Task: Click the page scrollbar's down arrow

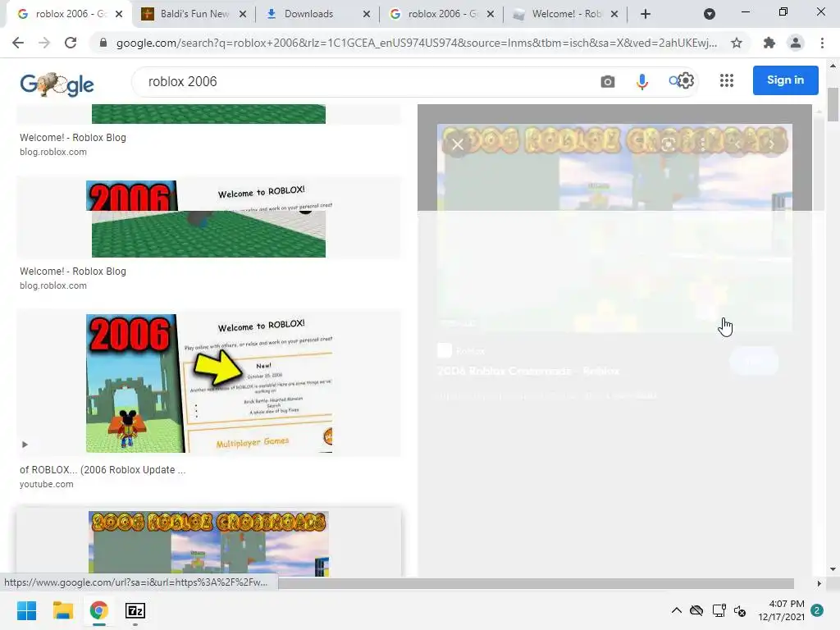Action: pos(833,569)
